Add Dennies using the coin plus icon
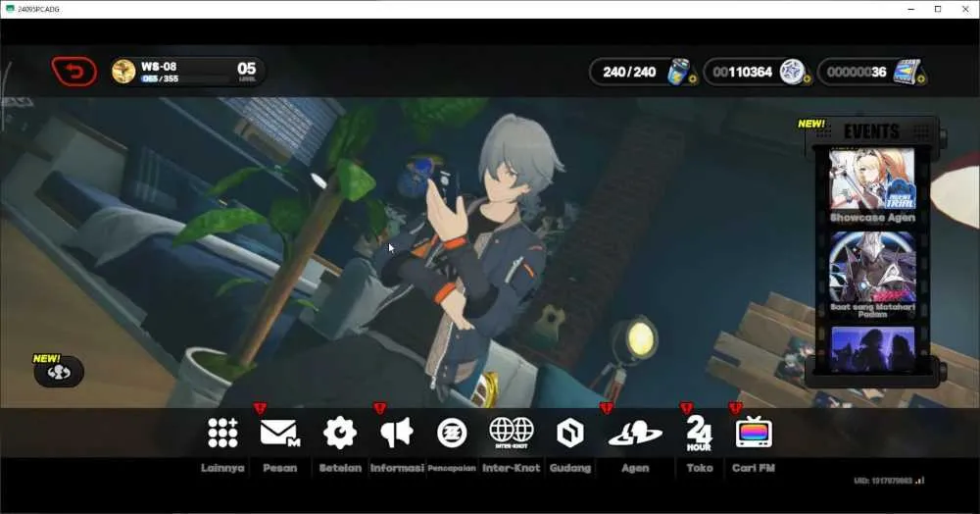 coord(807,79)
